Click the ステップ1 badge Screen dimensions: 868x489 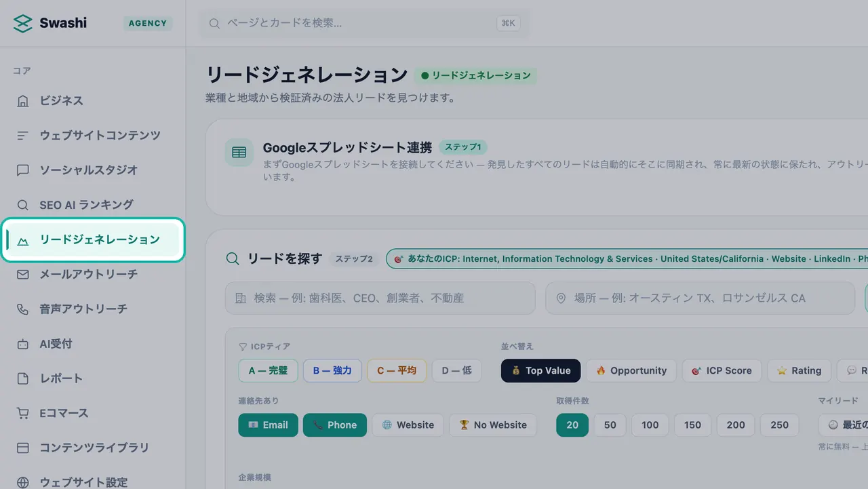pos(463,147)
